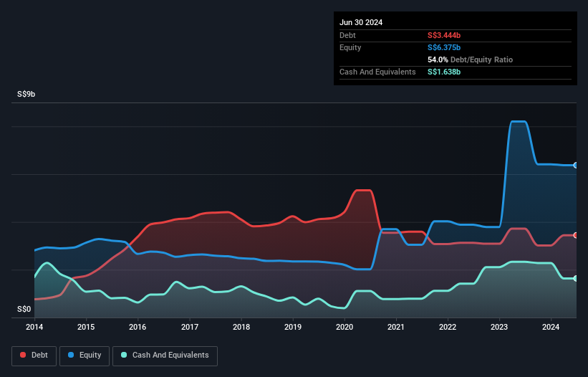Image resolution: width=588 pixels, height=377 pixels.
Task: Click the S$3.444b debt value
Action: tap(444, 35)
